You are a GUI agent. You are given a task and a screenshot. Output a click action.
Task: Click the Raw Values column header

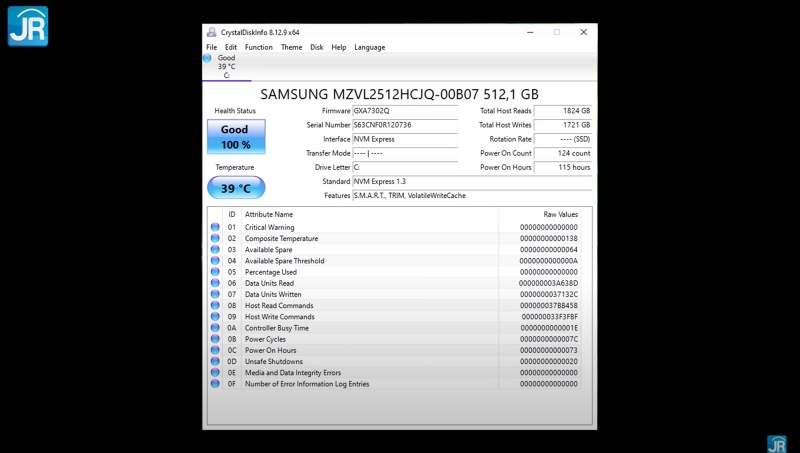(x=560, y=214)
